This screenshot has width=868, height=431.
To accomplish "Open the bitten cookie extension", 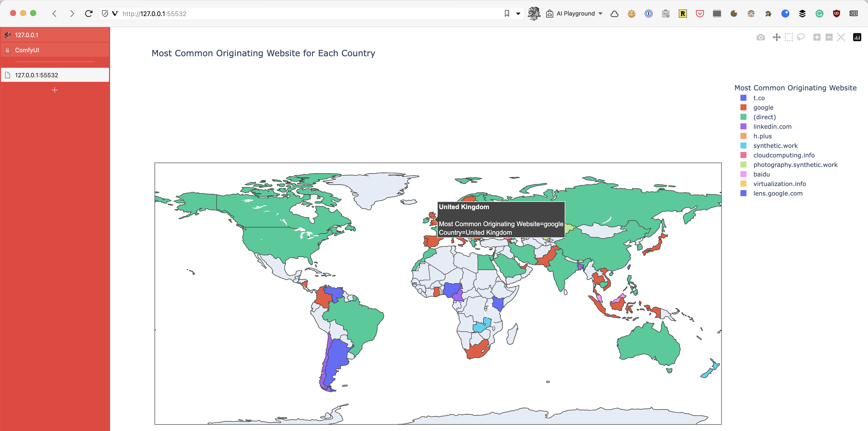I will (x=734, y=14).
